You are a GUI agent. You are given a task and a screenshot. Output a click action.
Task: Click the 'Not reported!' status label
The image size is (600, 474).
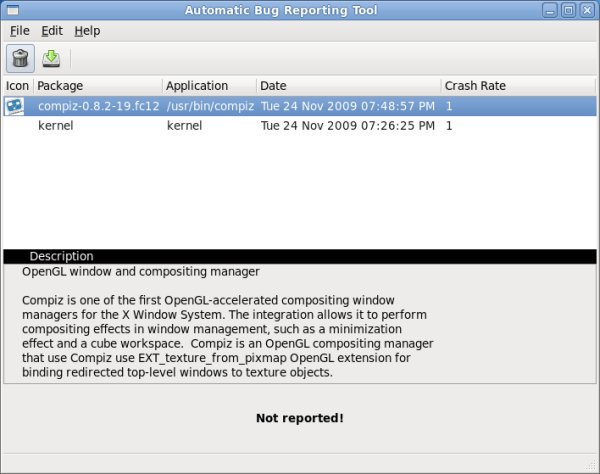[300, 418]
